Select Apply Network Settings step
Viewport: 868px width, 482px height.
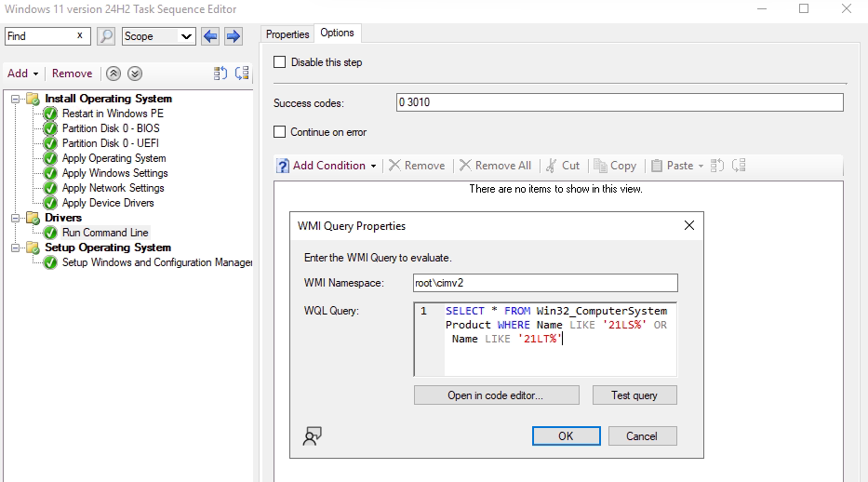pyautogui.click(x=113, y=188)
